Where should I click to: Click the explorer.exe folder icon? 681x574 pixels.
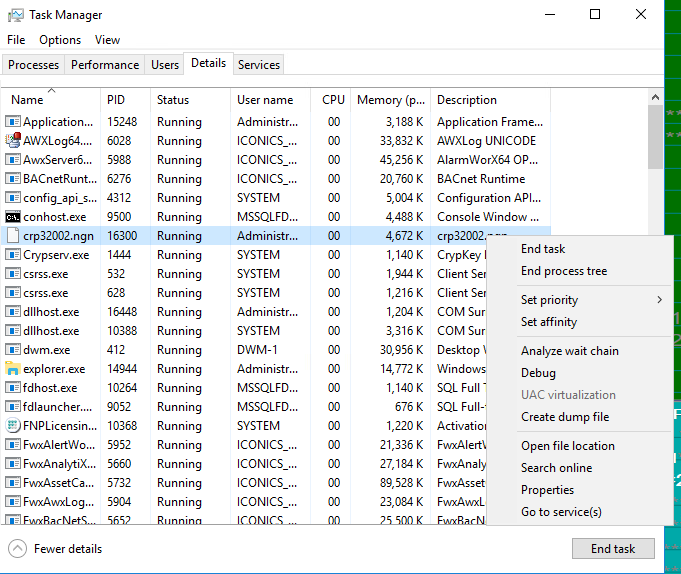13,369
